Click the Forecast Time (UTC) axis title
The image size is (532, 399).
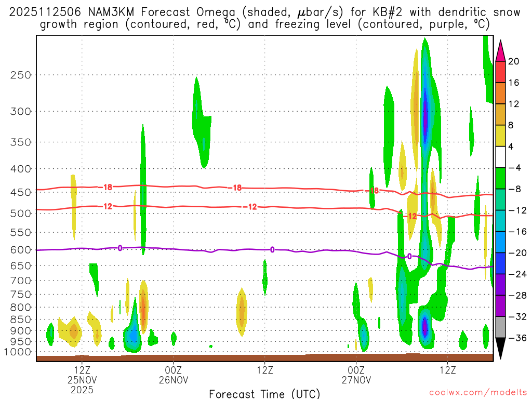coord(264,394)
